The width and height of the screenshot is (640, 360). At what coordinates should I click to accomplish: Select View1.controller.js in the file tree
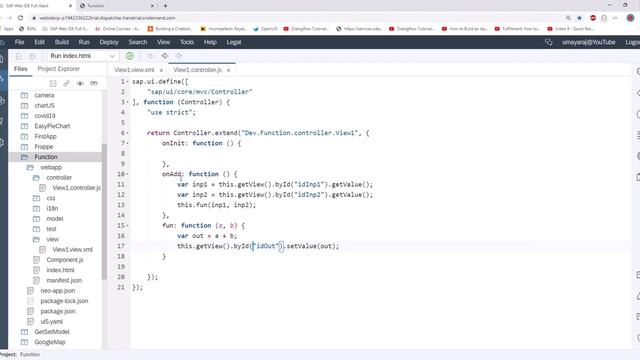click(x=76, y=188)
